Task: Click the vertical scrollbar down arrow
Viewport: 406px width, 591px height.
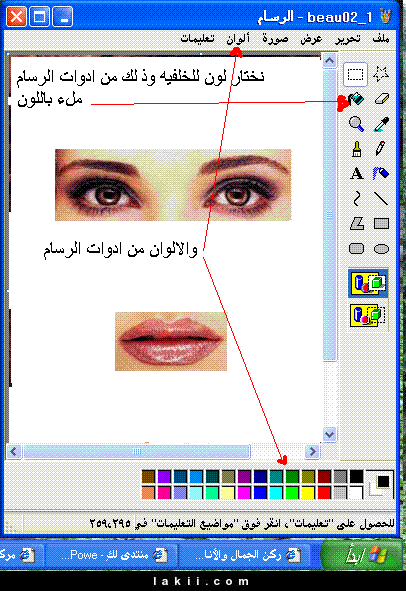Action: point(329,435)
